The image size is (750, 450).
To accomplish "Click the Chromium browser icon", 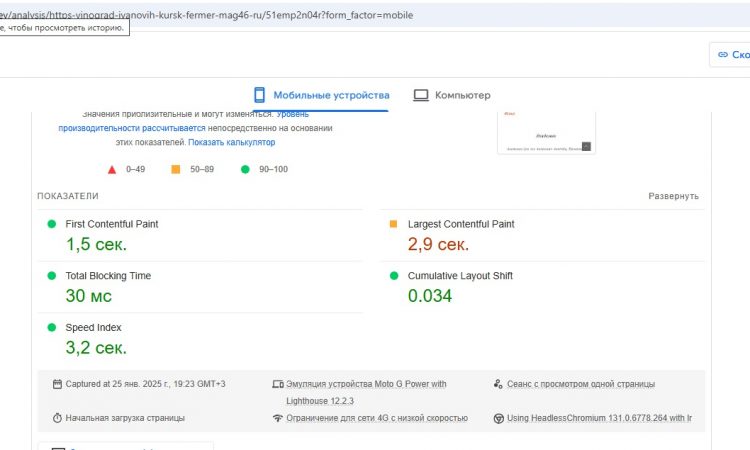I will [x=498, y=418].
